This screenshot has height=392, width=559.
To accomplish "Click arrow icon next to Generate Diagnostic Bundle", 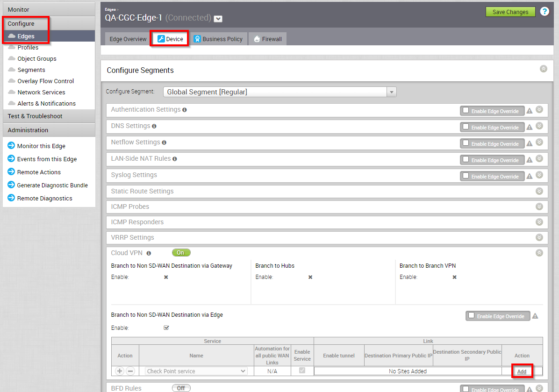I will point(11,185).
